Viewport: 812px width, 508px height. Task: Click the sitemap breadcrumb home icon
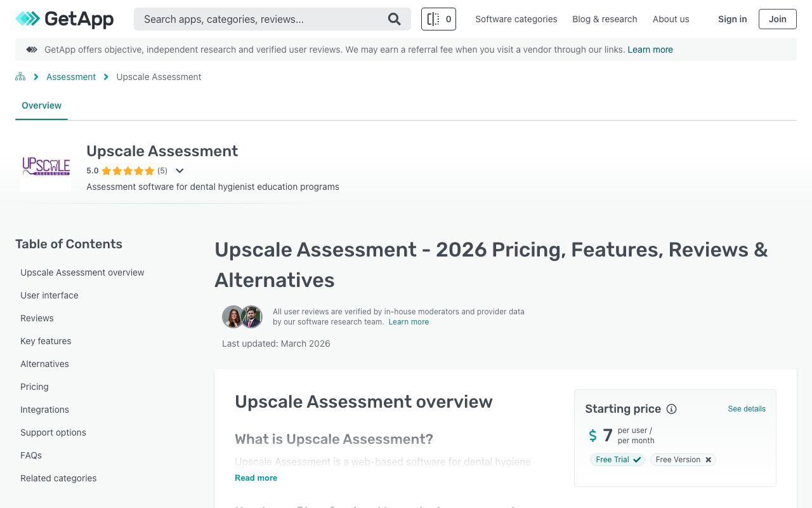pyautogui.click(x=20, y=77)
